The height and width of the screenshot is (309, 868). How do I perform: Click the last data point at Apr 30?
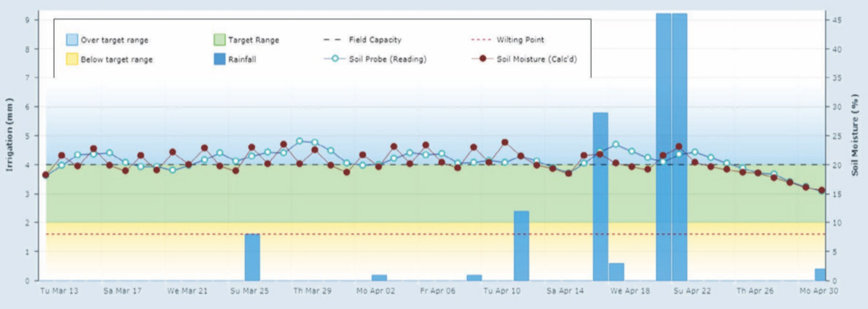pyautogui.click(x=821, y=191)
